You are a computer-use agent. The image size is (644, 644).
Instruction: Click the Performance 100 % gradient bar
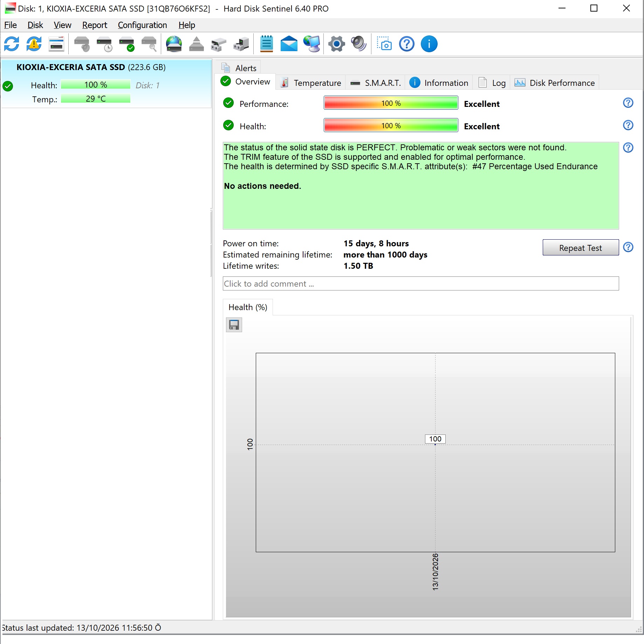point(391,103)
